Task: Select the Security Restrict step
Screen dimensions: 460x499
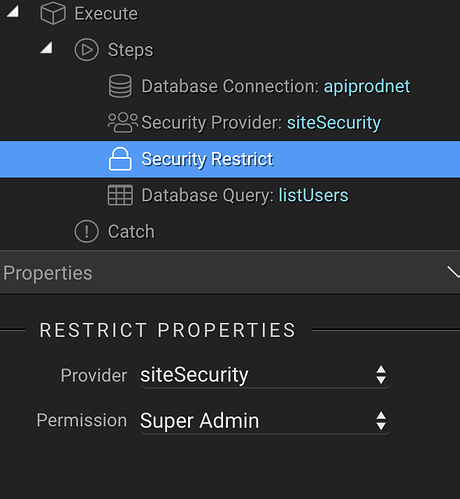Action: point(230,159)
